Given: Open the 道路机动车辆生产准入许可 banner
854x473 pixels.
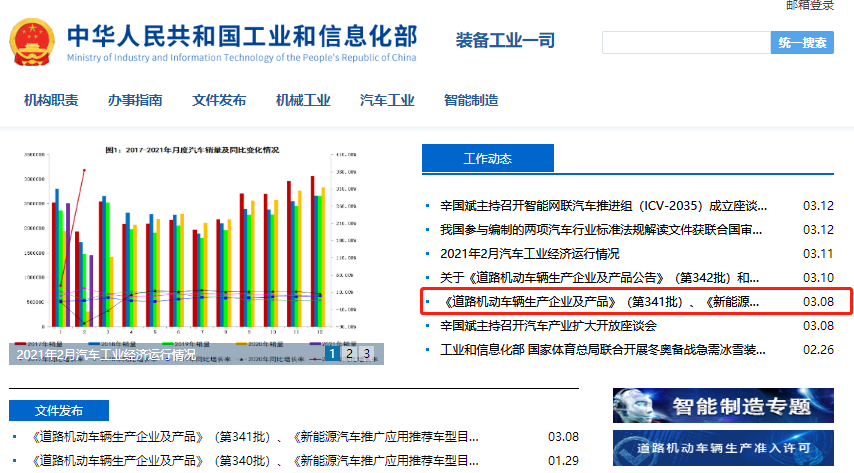Looking at the screenshot, I should pyautogui.click(x=723, y=448).
